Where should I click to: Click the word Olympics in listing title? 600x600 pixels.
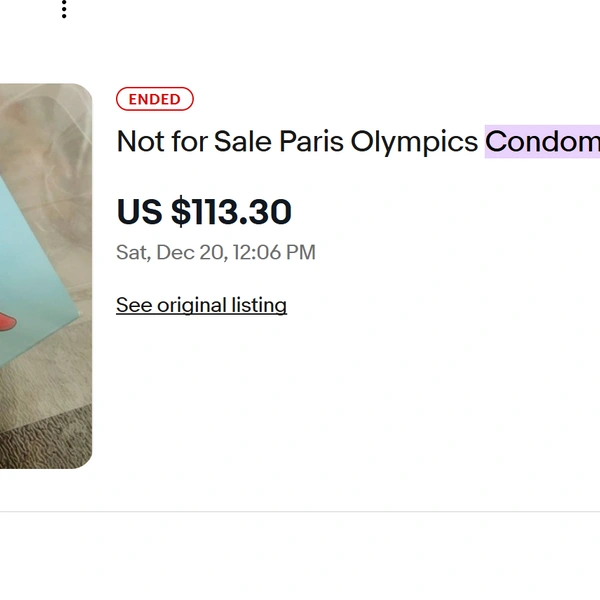(414, 142)
